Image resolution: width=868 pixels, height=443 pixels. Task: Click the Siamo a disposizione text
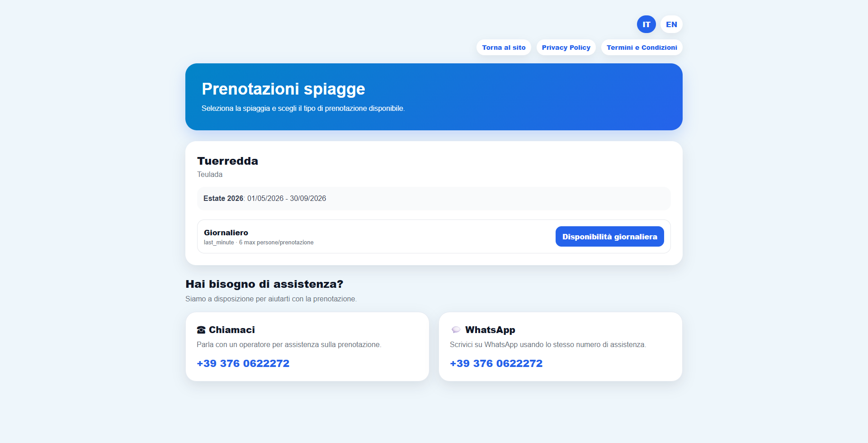pyautogui.click(x=271, y=299)
